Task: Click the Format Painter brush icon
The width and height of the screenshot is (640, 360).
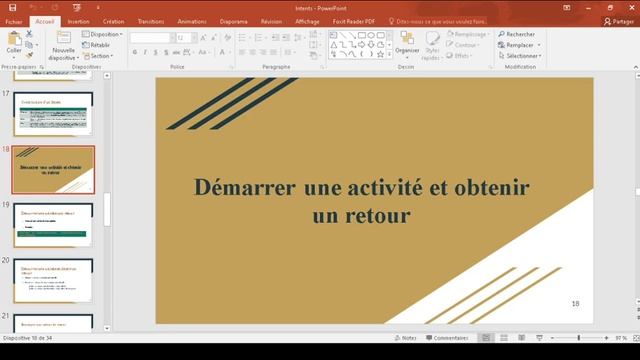Action: [29, 55]
